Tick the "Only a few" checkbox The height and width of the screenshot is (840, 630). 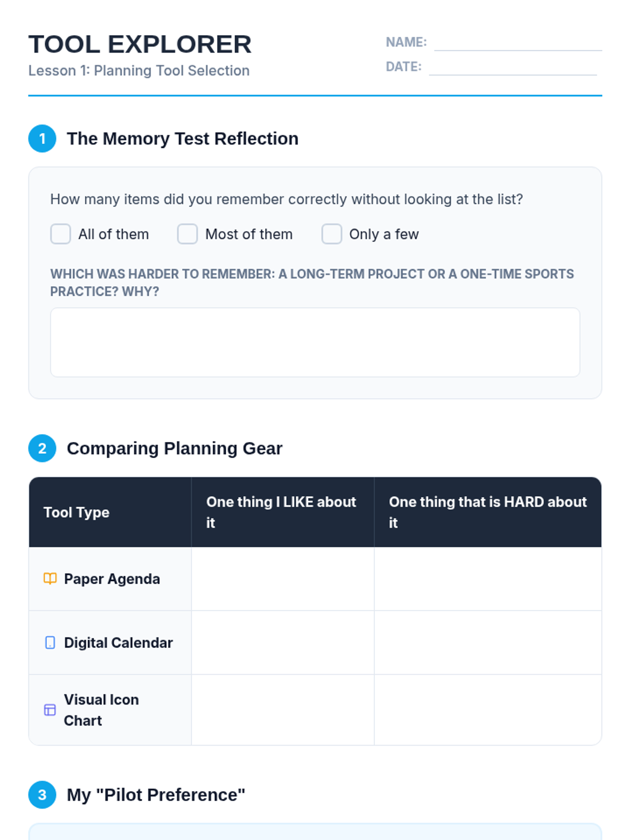coord(332,234)
